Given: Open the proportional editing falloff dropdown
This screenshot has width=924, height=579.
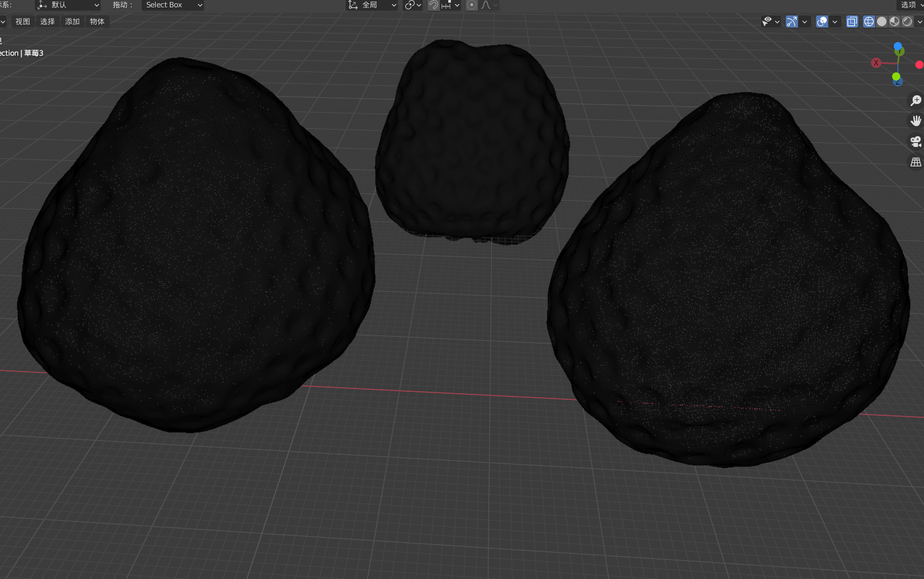Looking at the screenshot, I should pos(489,5).
